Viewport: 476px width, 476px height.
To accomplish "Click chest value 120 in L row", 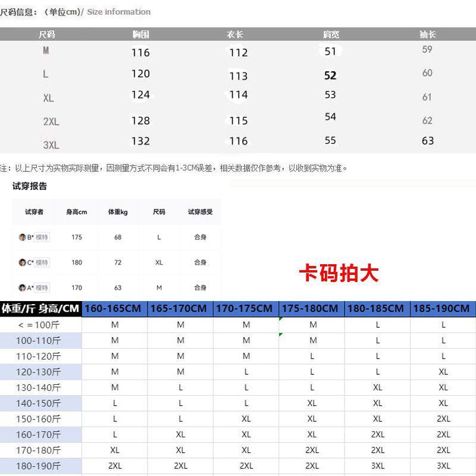I will (x=140, y=74).
